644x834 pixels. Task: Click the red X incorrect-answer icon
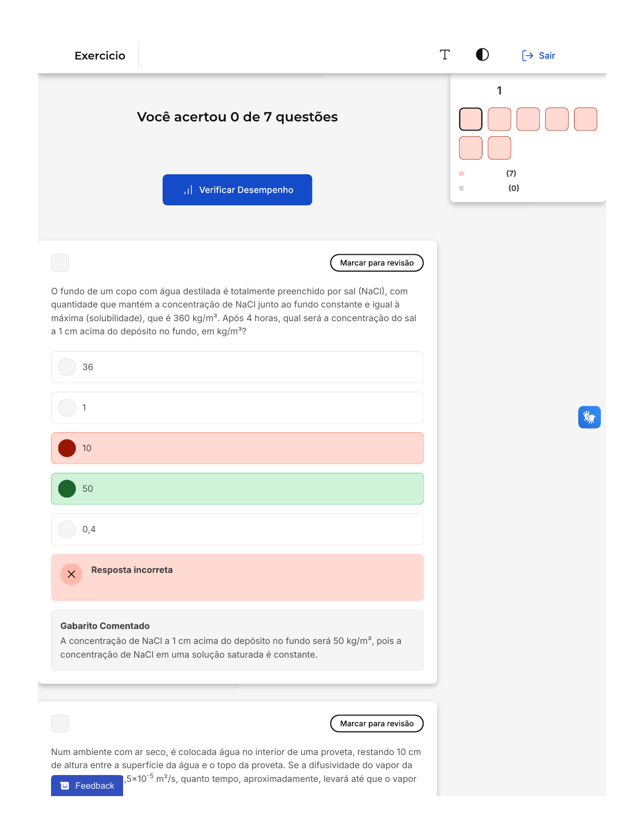(72, 574)
